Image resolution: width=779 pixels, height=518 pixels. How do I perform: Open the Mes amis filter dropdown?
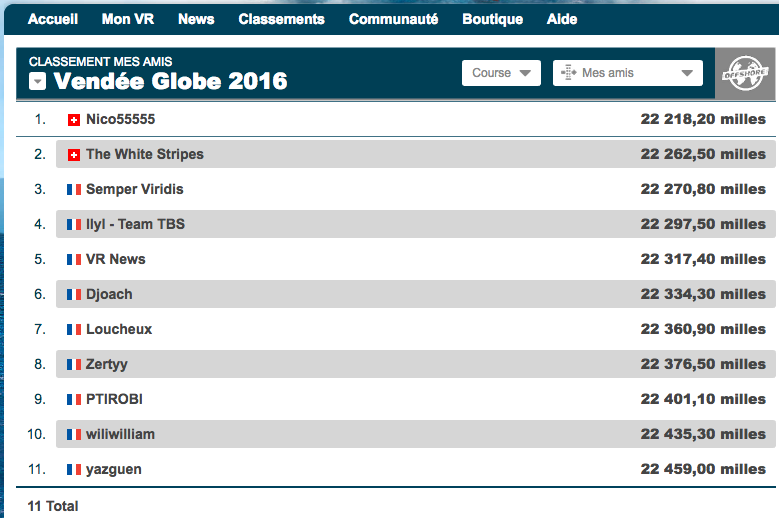[x=627, y=73]
